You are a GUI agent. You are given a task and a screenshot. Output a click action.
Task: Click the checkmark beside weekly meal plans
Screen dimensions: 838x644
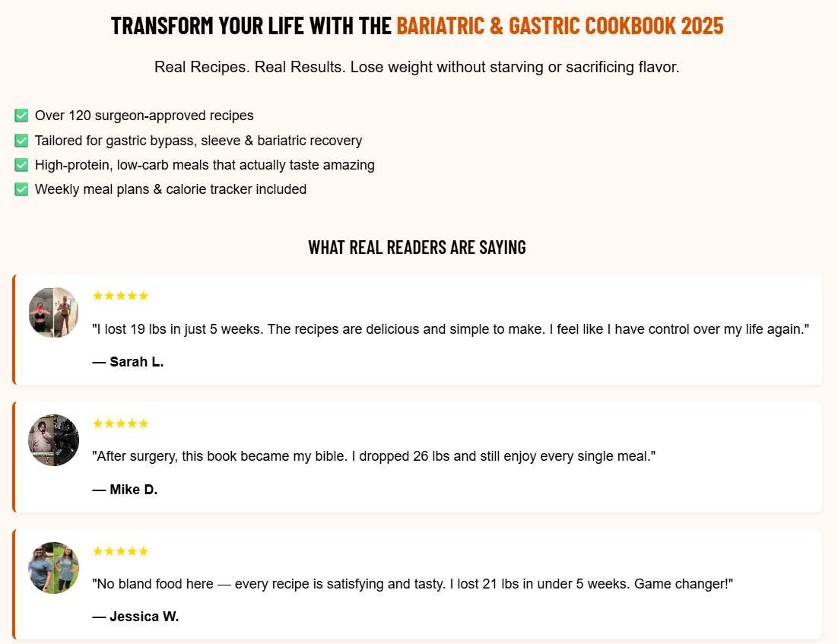(21, 189)
